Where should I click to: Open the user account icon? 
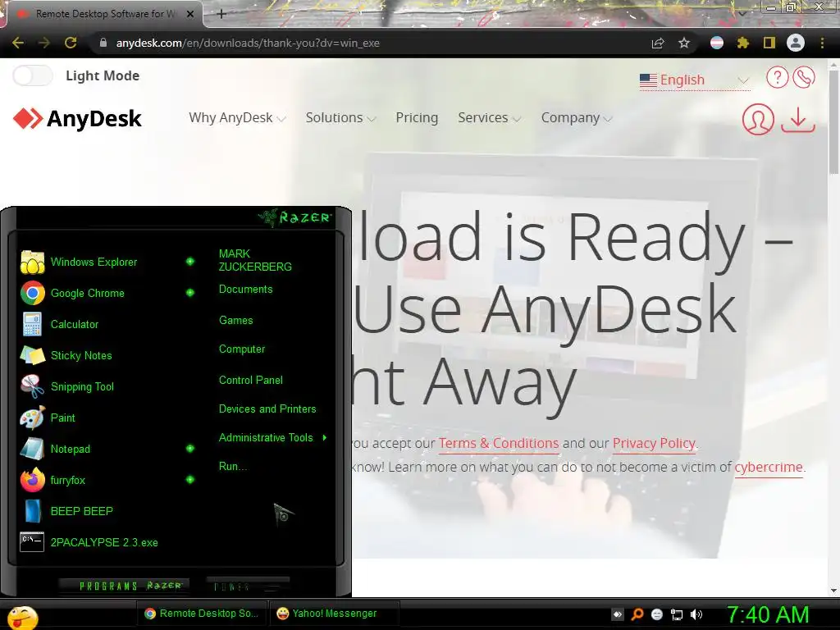point(757,119)
